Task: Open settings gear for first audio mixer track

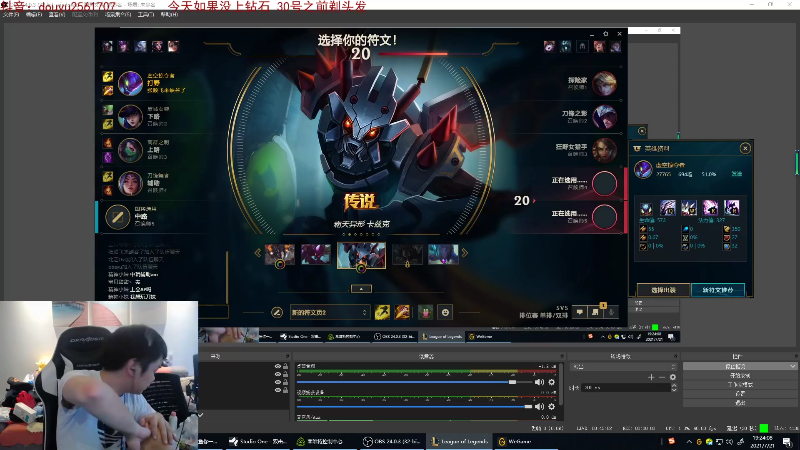Action: click(x=552, y=382)
